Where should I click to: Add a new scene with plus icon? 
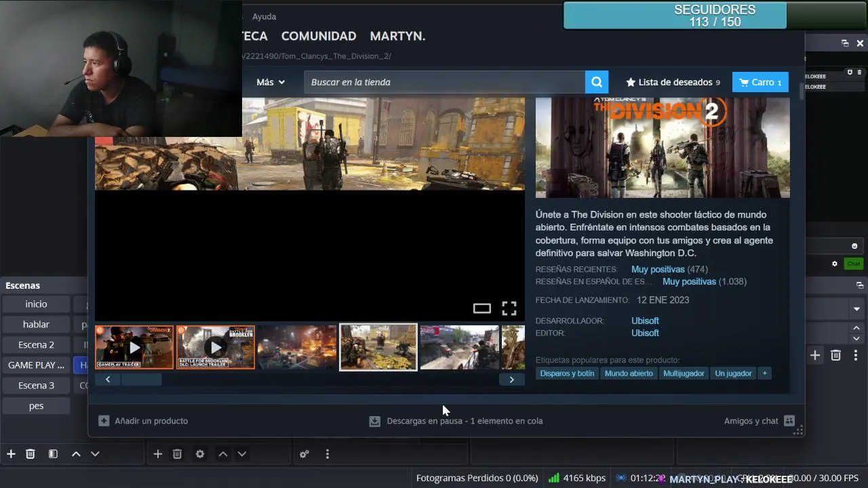coord(11,454)
